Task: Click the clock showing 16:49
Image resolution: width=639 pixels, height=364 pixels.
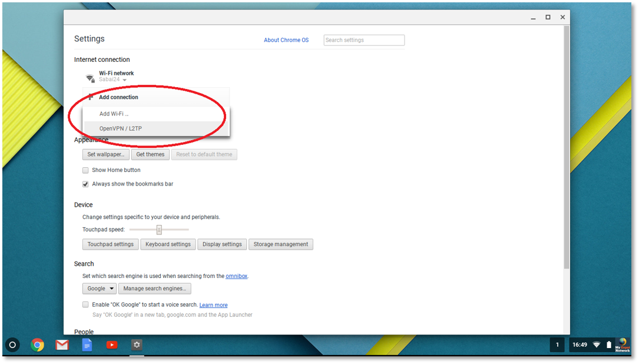Action: pyautogui.click(x=580, y=345)
